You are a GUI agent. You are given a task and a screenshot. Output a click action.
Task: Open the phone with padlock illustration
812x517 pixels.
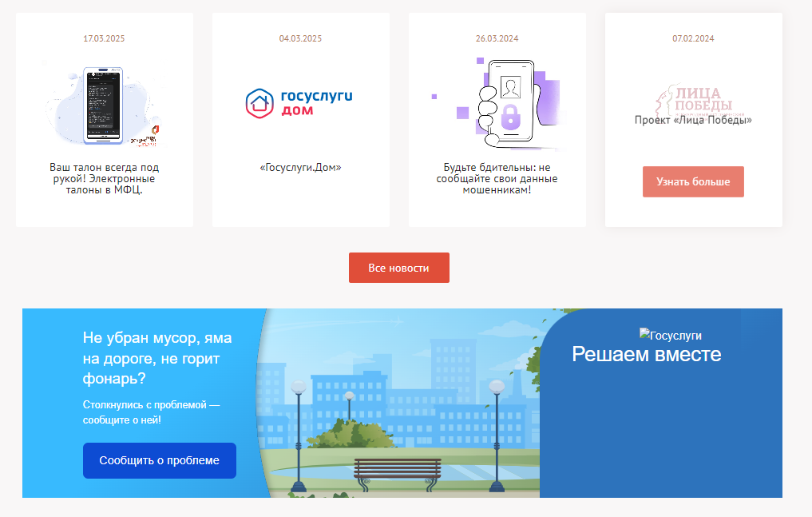[x=497, y=105]
